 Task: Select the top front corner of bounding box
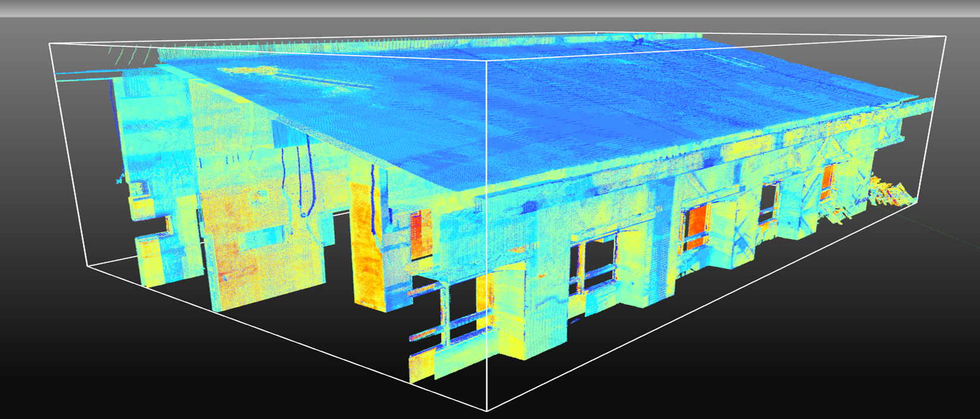click(486, 62)
